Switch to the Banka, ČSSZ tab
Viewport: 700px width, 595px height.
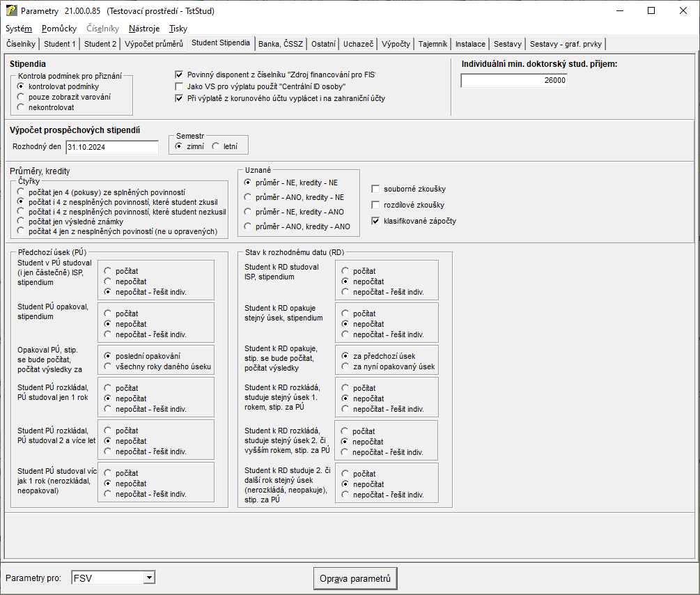click(x=281, y=44)
